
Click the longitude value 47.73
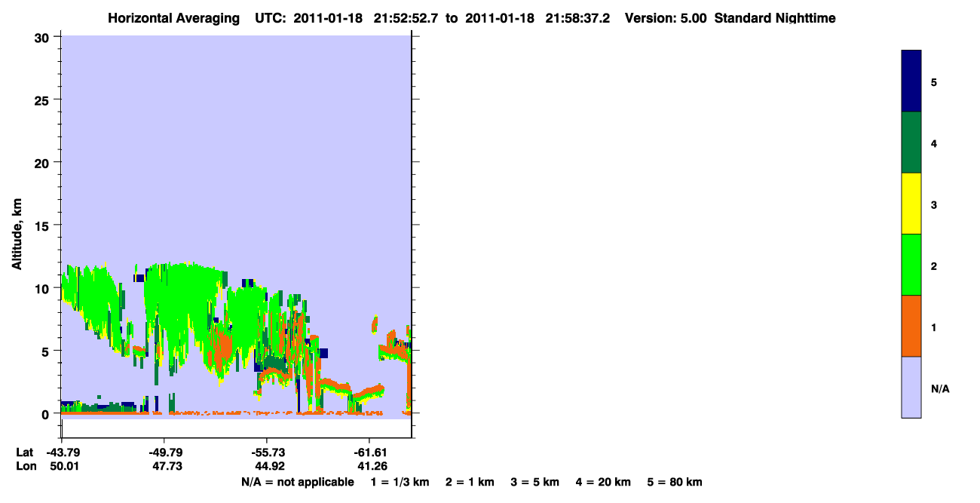(x=167, y=467)
